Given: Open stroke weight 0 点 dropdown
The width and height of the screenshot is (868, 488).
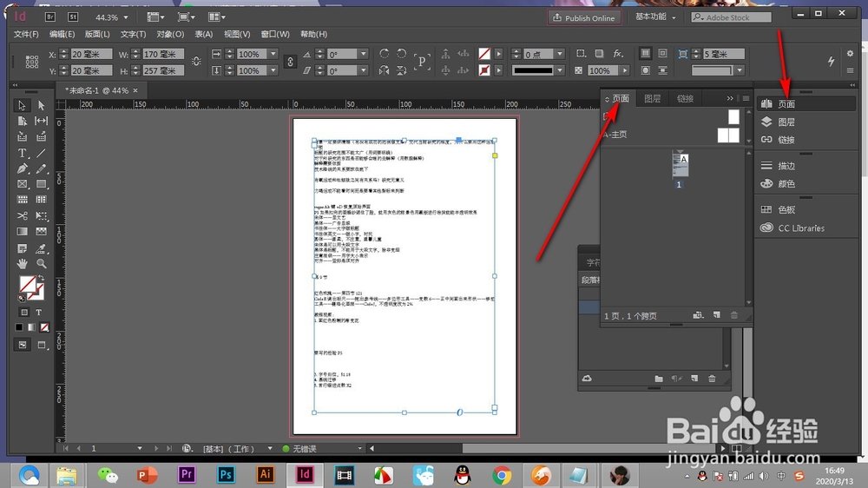Looking at the screenshot, I should [560, 54].
